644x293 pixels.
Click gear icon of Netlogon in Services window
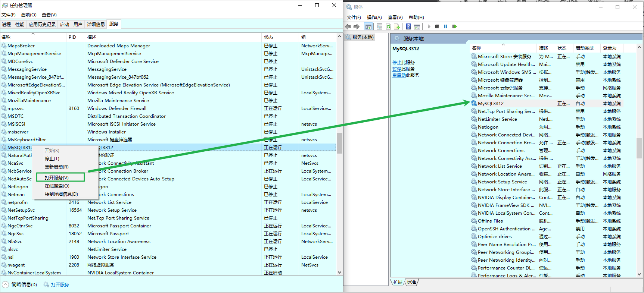point(474,127)
